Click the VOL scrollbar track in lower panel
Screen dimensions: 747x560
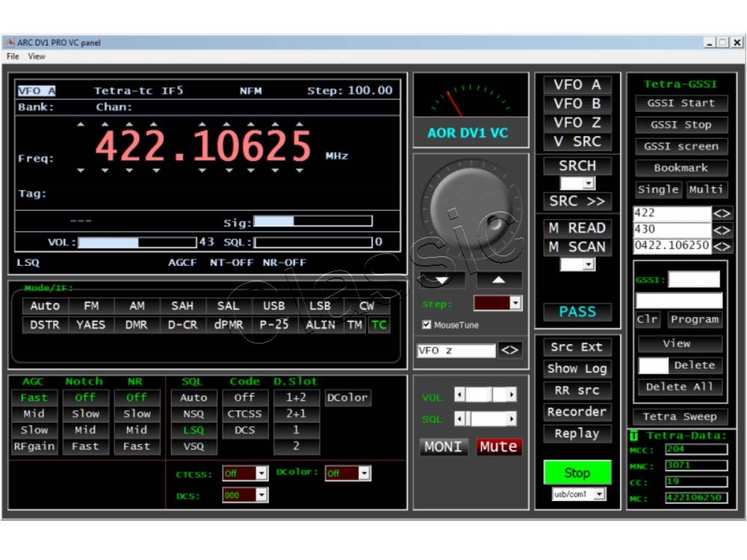485,394
